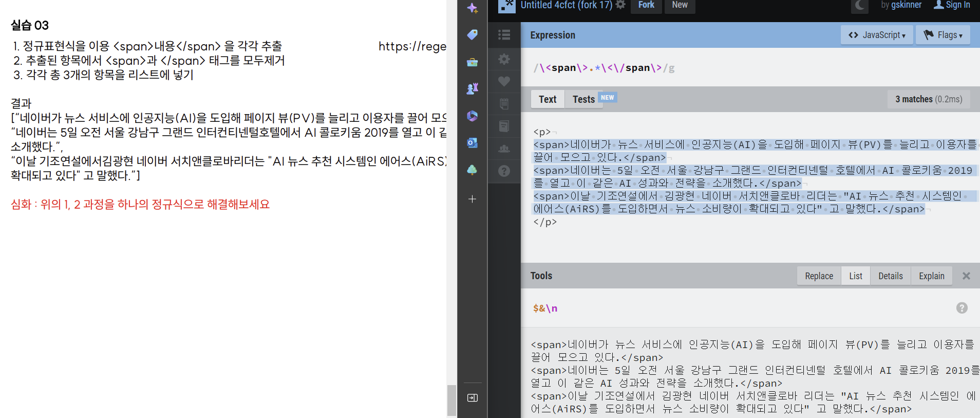This screenshot has height=418, width=980.
Task: Click the left document's vertical scrollbar thumb
Action: [451, 400]
